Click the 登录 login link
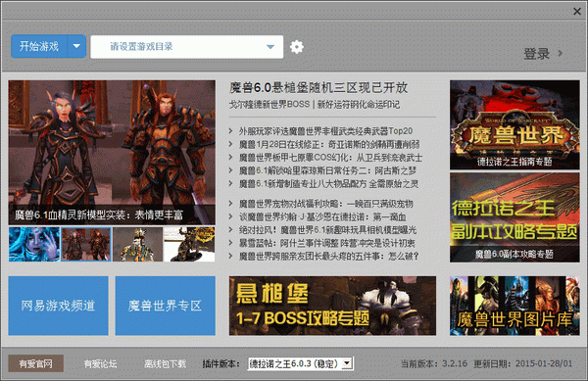 tap(536, 54)
